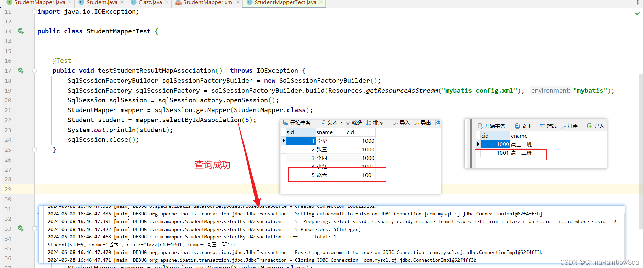Click the @Test annotation
The height and width of the screenshot is (268, 644).
62,61
